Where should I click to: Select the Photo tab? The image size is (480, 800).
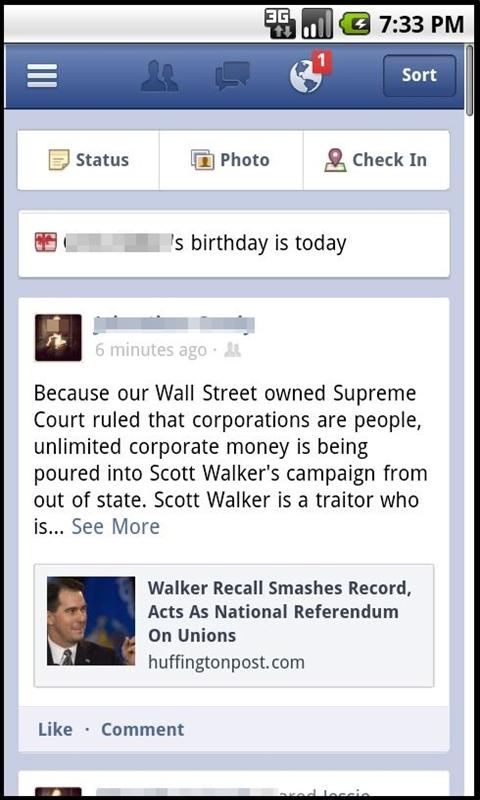(x=231, y=160)
